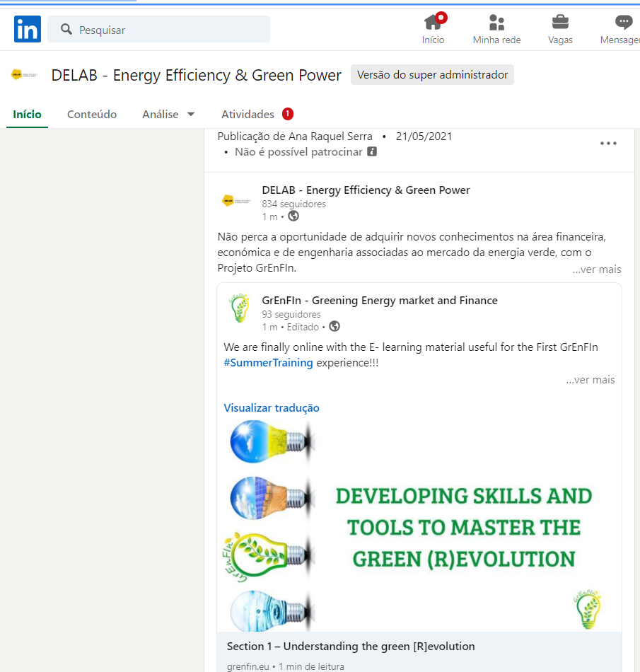The height and width of the screenshot is (672, 640).
Task: Click the DELAB page logo in header
Action: click(24, 74)
